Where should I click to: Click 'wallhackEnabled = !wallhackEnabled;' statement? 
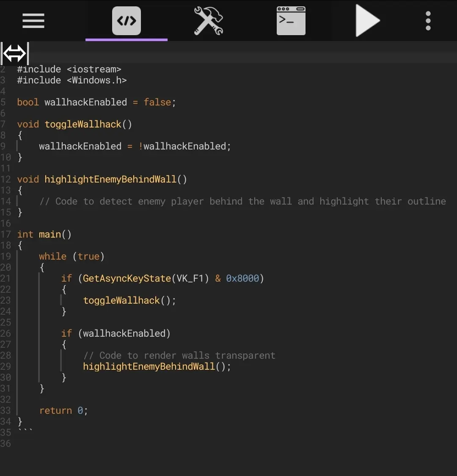(135, 147)
